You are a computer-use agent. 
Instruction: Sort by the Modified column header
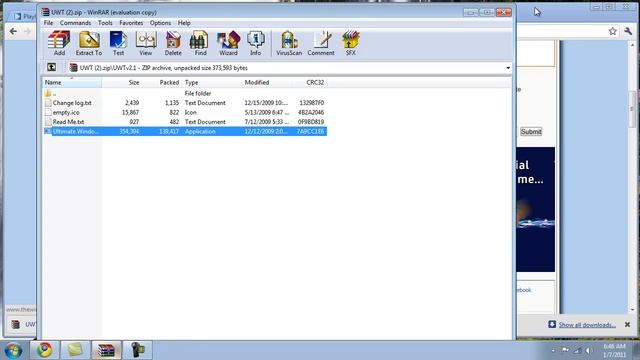tap(267, 82)
